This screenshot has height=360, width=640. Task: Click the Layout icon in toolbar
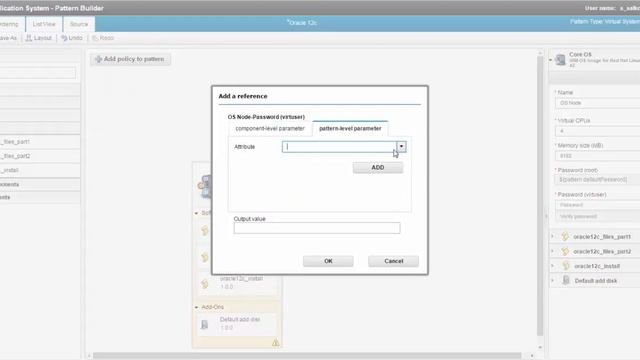(x=29, y=38)
